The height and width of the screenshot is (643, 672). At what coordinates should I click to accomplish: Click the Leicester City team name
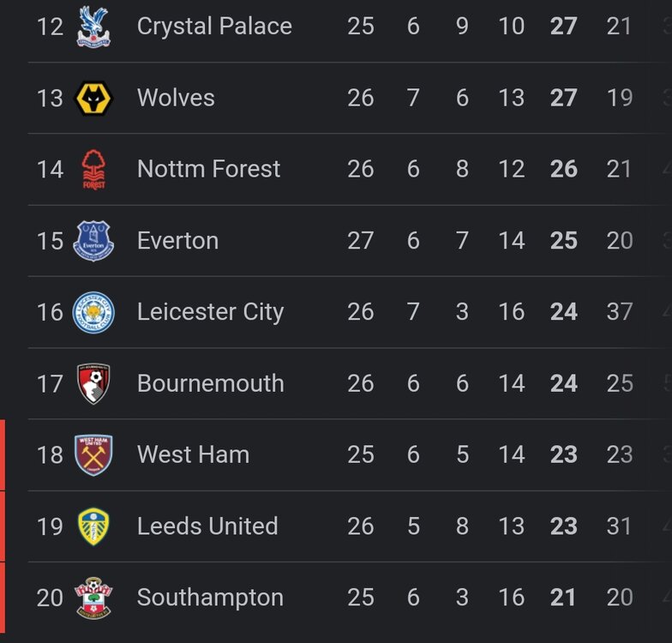[210, 312]
